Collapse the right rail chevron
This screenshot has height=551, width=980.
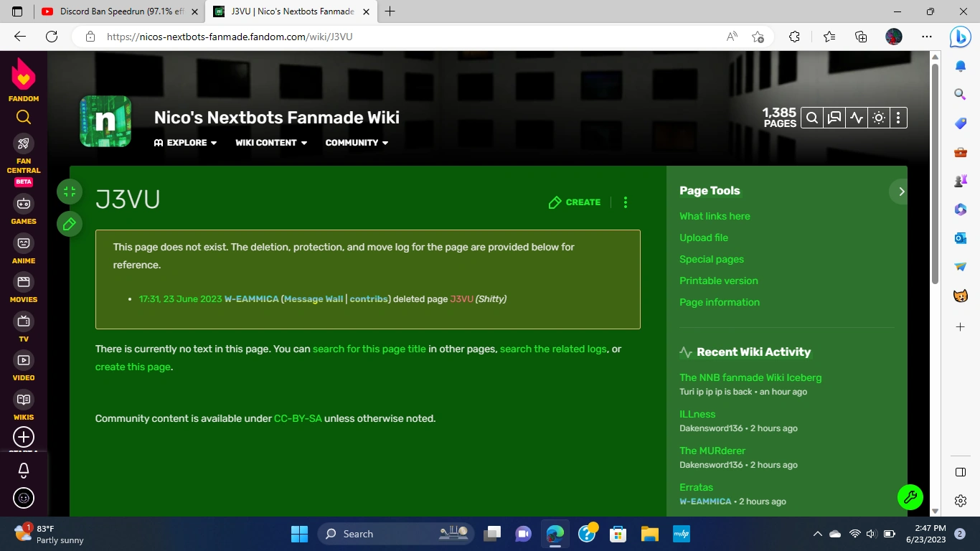901,192
